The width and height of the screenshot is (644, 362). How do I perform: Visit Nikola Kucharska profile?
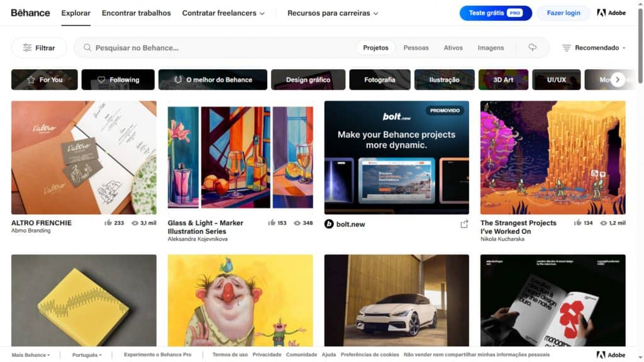502,239
